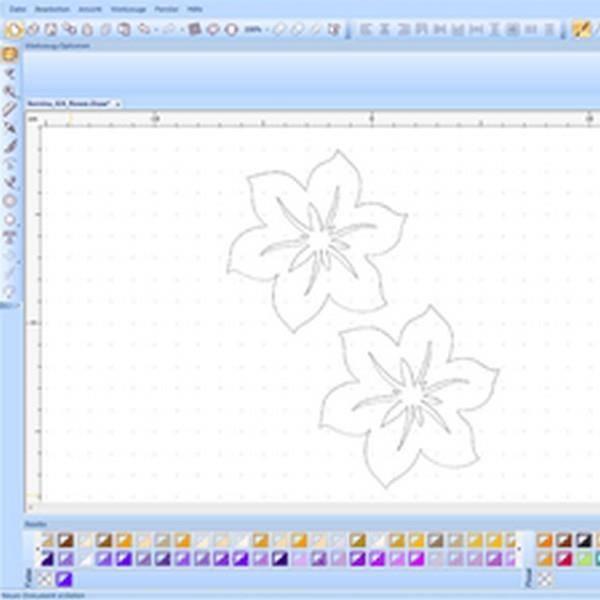Expand the Redo history dropdown arrow
Viewport: 600px width, 600px height.
tap(182, 29)
